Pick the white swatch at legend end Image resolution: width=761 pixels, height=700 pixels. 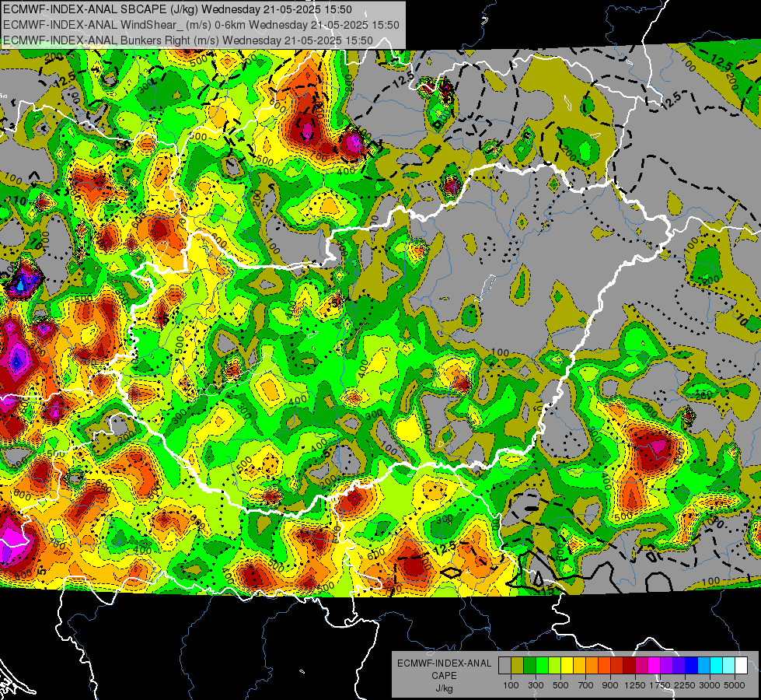(741, 665)
